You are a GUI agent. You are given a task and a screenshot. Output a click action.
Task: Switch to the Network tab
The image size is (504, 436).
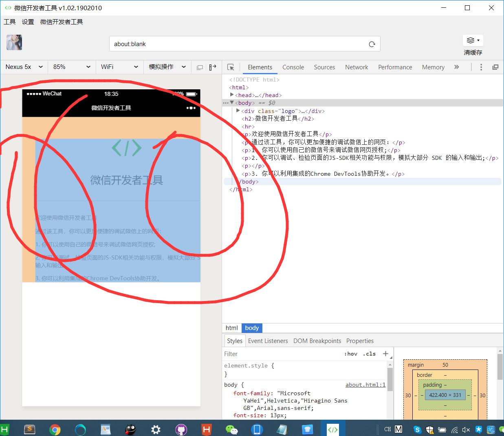357,67
